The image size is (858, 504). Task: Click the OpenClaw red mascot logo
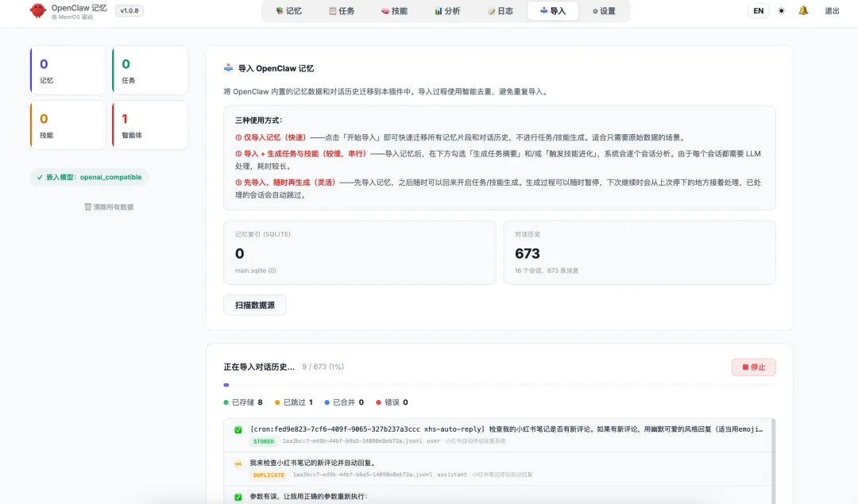pos(38,10)
